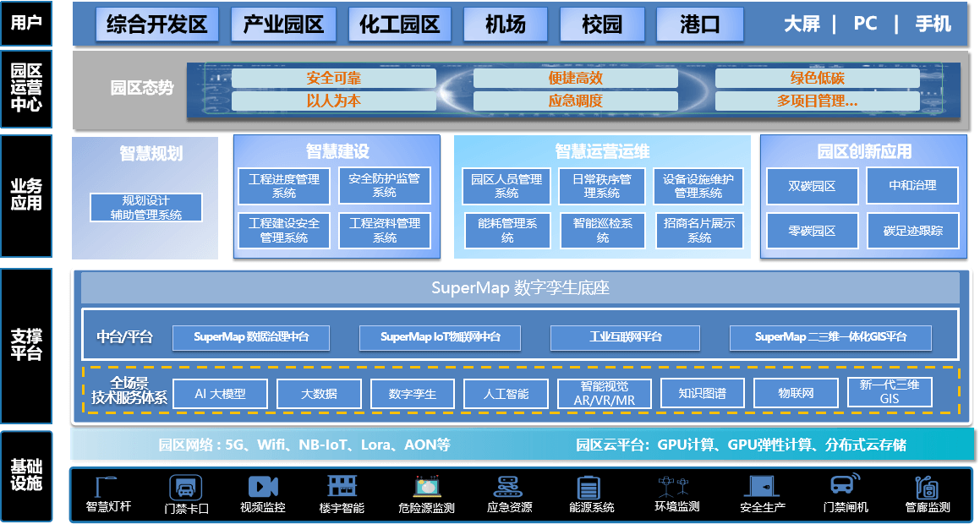Open the 多项目管理… banner item
The width and height of the screenshot is (980, 524).
(818, 101)
